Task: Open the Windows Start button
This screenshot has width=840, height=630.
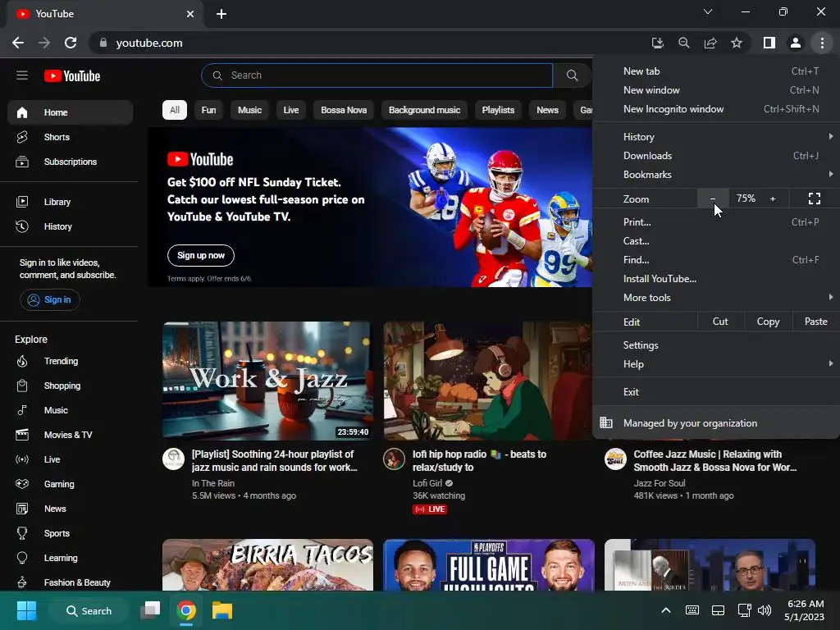Action: (x=26, y=610)
